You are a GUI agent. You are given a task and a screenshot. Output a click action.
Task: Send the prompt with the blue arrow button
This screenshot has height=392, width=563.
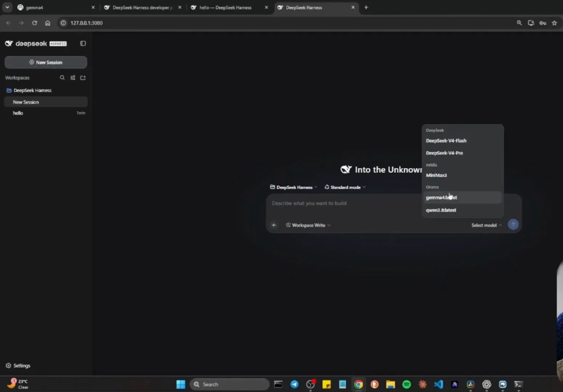coord(513,225)
